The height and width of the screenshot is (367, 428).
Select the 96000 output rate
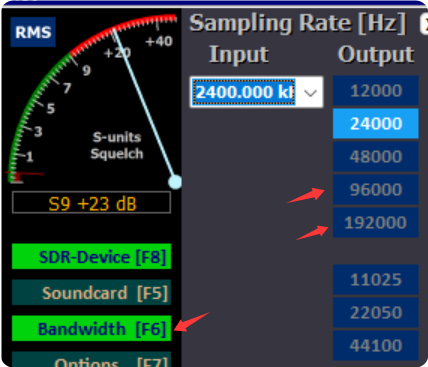(376, 189)
